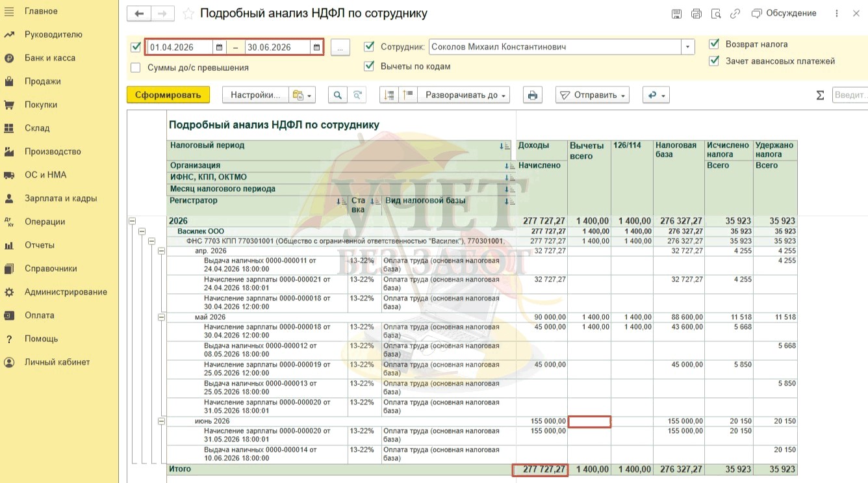868x483 pixels.
Task: Click the print icon in toolbar
Action: click(533, 95)
